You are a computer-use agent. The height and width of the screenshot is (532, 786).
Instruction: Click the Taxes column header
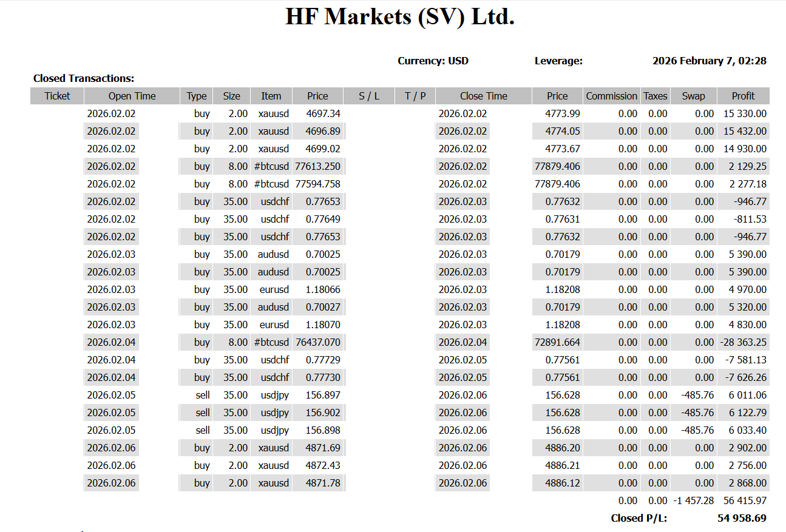[x=655, y=96]
